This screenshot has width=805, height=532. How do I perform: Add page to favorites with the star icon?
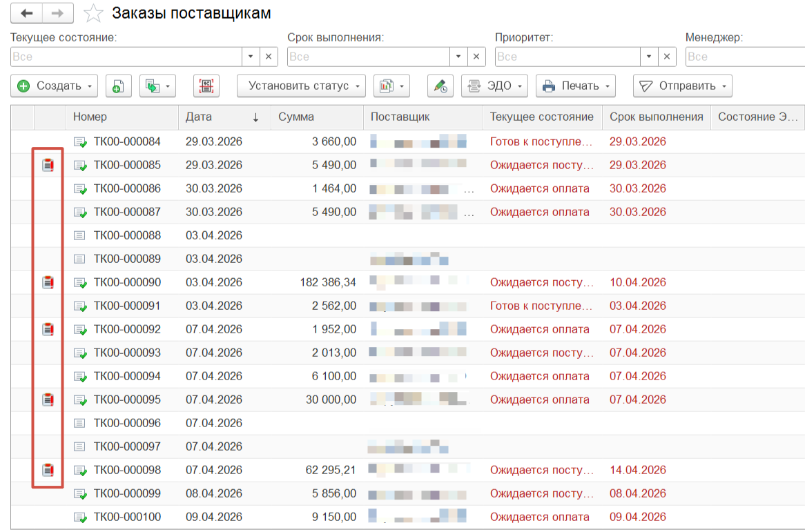coord(93,13)
